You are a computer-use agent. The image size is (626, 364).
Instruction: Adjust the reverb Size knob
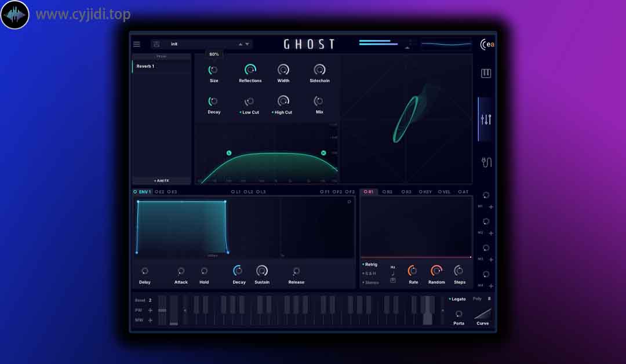[213, 70]
